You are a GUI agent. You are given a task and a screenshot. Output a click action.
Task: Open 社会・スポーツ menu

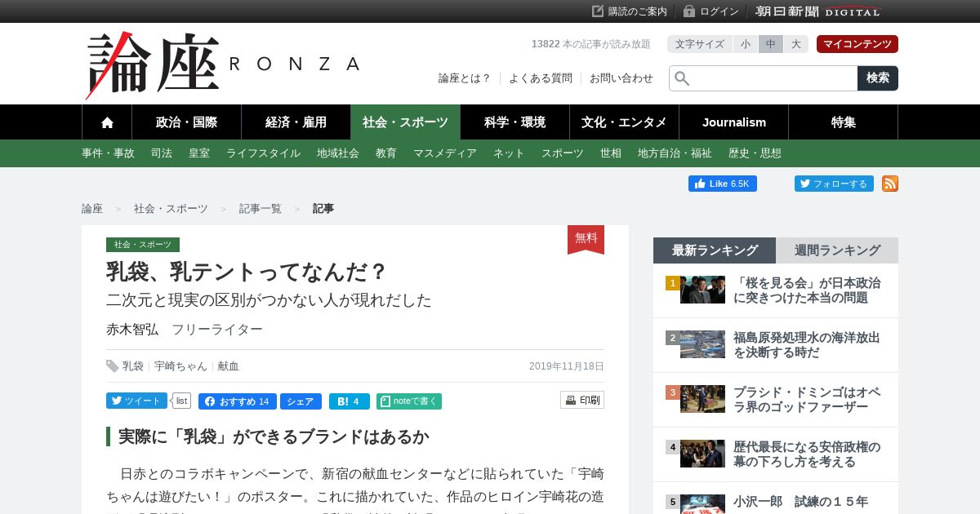[405, 122]
